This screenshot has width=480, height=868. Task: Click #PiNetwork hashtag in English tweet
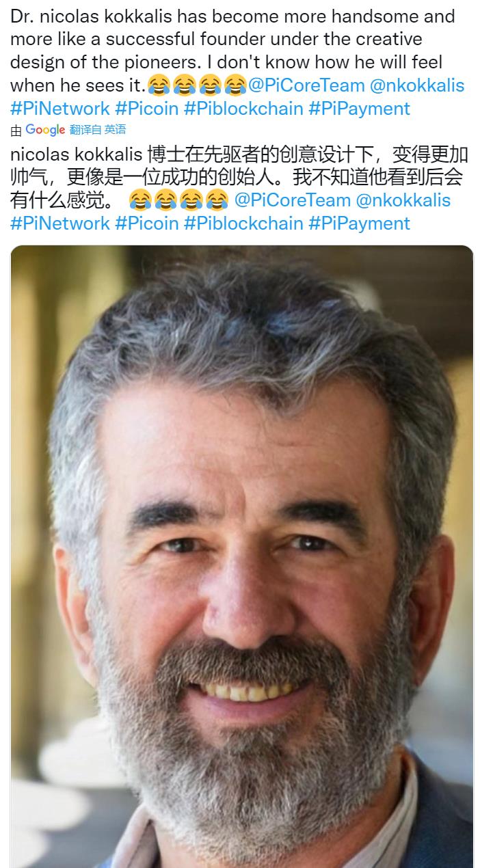click(x=60, y=108)
